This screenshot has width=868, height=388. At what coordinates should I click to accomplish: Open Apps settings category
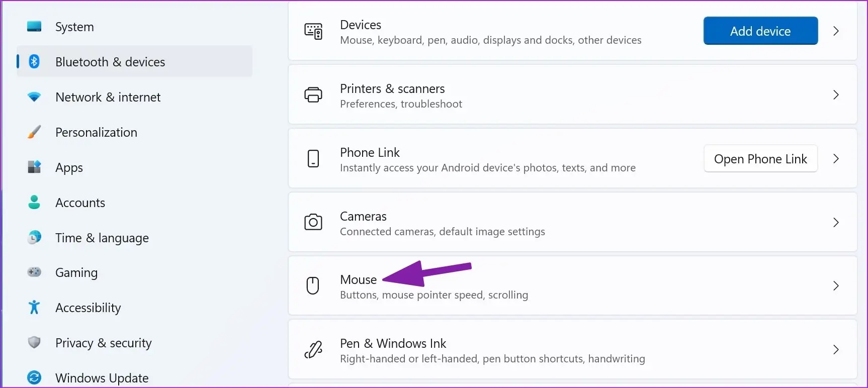[134, 167]
